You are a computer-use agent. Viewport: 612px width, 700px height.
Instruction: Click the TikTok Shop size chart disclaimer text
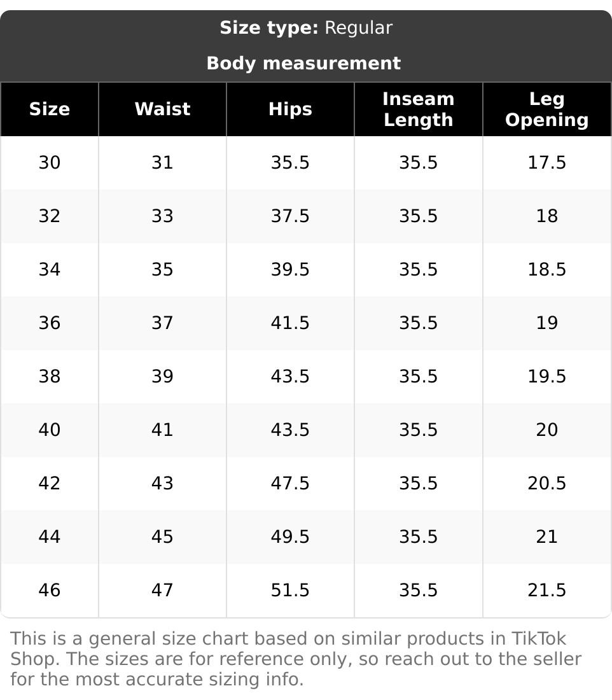point(296,659)
